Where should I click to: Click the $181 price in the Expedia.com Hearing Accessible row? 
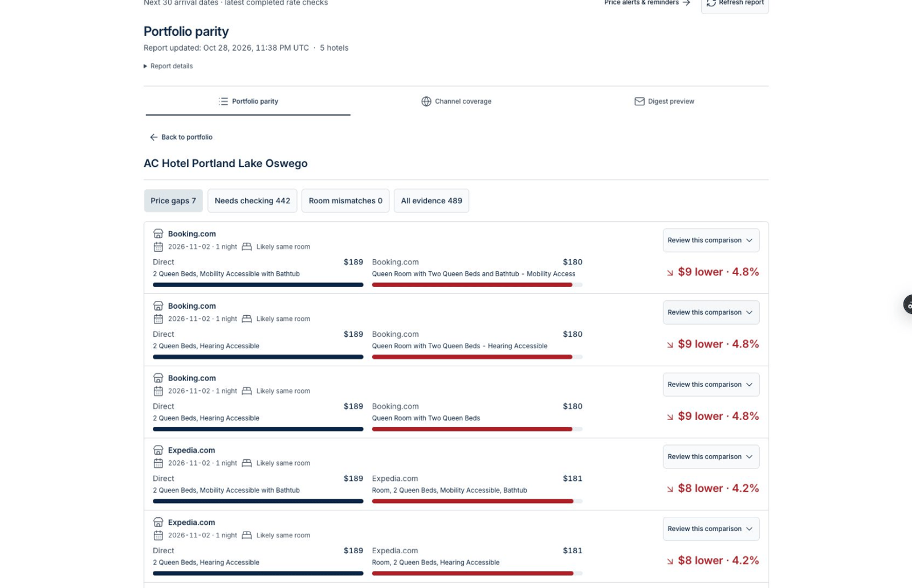point(572,550)
